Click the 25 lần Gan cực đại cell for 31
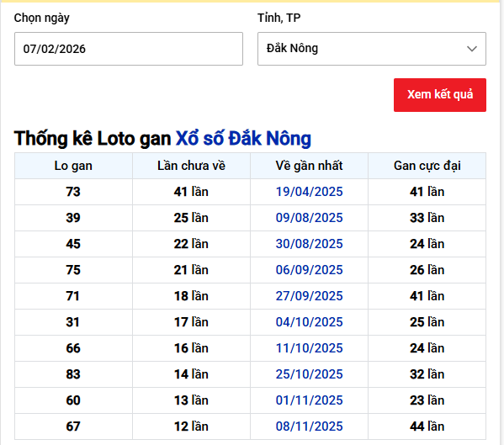This screenshot has height=445, width=504. (x=427, y=322)
